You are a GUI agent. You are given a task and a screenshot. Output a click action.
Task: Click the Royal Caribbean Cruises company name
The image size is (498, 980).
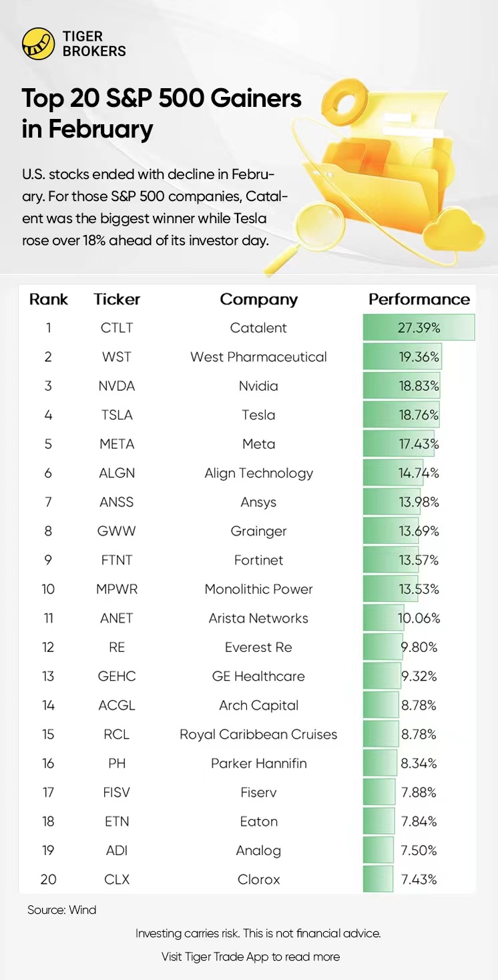click(x=258, y=734)
